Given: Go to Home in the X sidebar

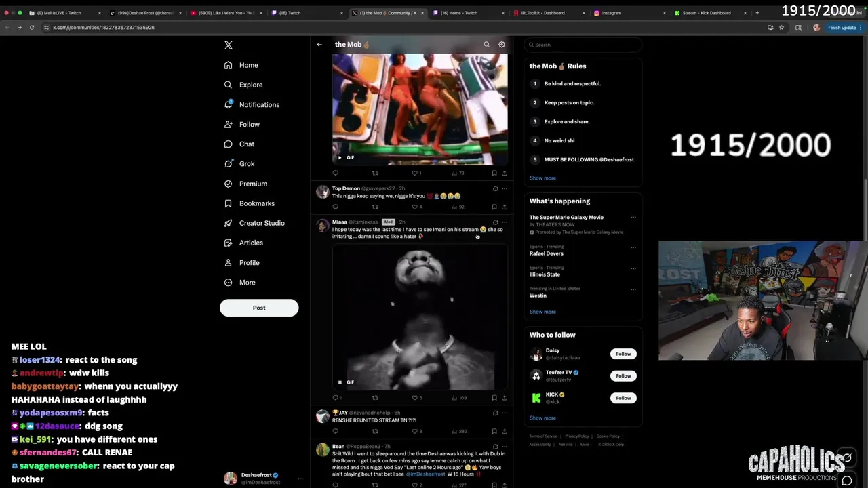Looking at the screenshot, I should point(241,65).
